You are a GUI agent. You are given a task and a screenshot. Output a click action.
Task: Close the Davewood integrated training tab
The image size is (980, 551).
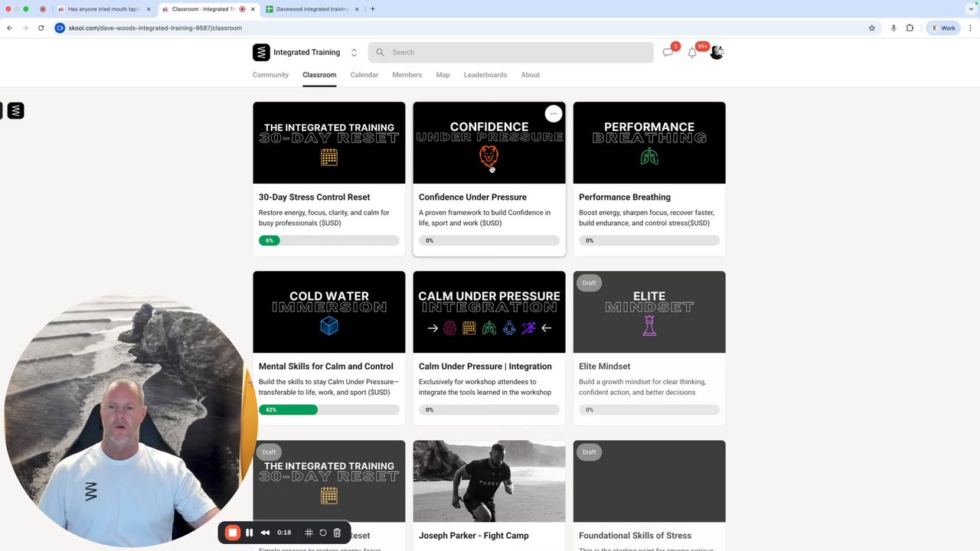point(358,9)
